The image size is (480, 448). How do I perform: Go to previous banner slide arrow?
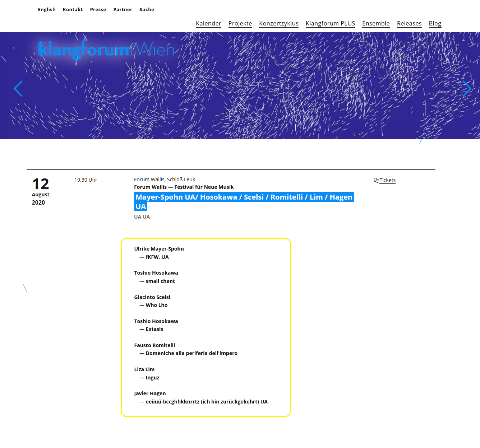point(18,89)
